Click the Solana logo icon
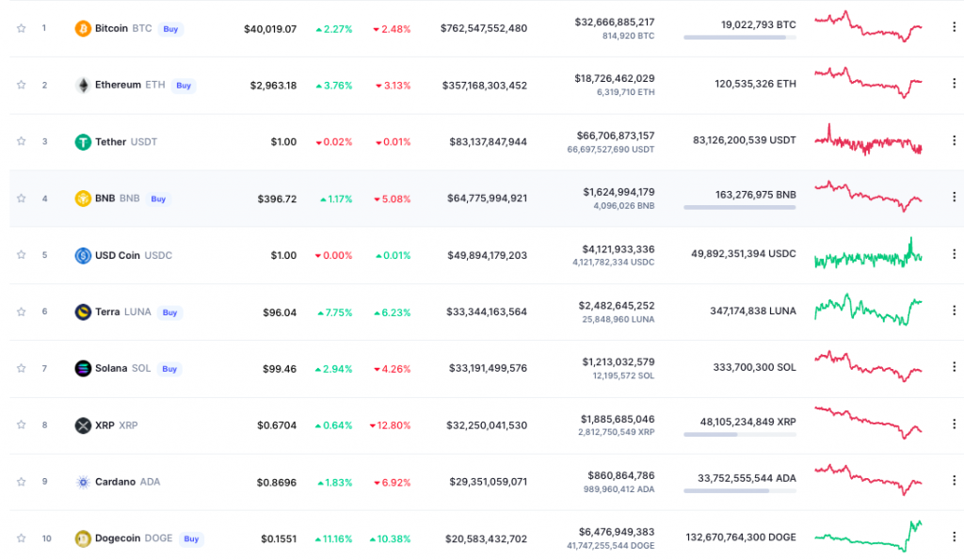The width and height of the screenshot is (964, 560). click(83, 368)
